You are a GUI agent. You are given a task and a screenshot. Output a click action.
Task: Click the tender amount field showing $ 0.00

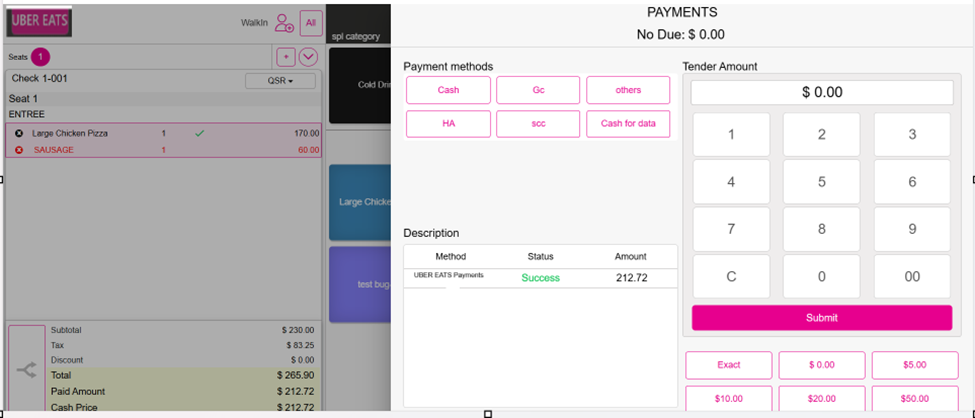coord(822,92)
